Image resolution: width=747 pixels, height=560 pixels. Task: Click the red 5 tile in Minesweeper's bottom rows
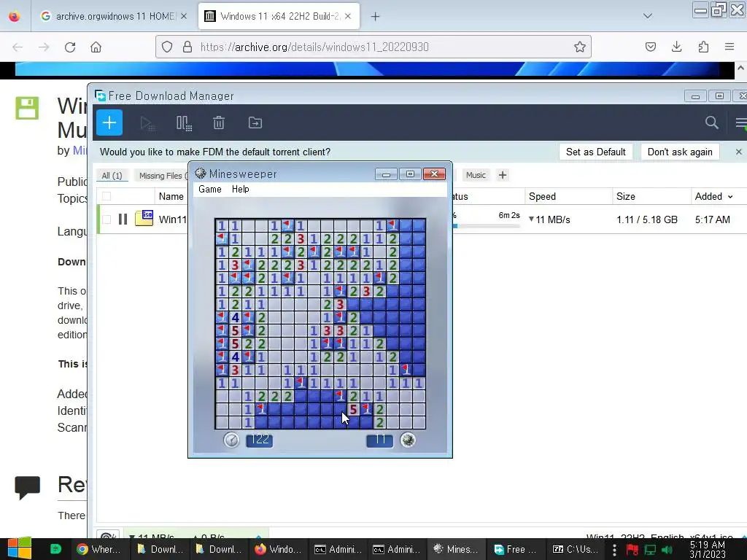pos(353,409)
